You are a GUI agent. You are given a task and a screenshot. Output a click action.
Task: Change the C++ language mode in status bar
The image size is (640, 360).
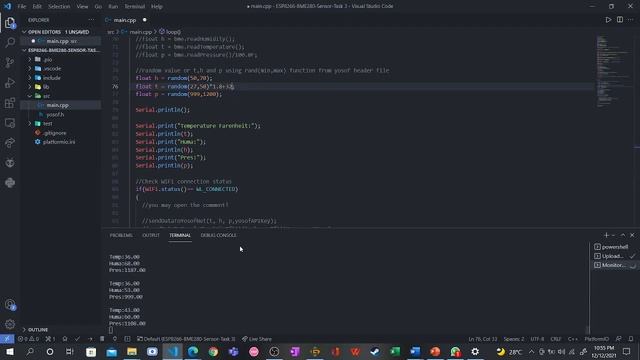click(x=573, y=339)
